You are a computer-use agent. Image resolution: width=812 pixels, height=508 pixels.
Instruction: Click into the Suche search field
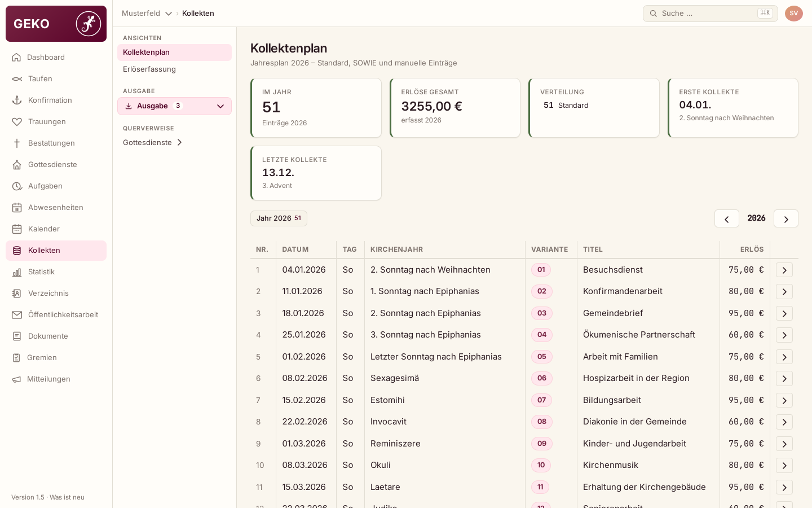coord(710,14)
